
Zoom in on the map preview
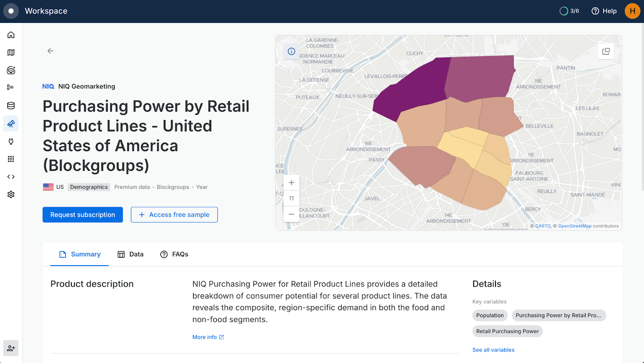click(x=291, y=183)
